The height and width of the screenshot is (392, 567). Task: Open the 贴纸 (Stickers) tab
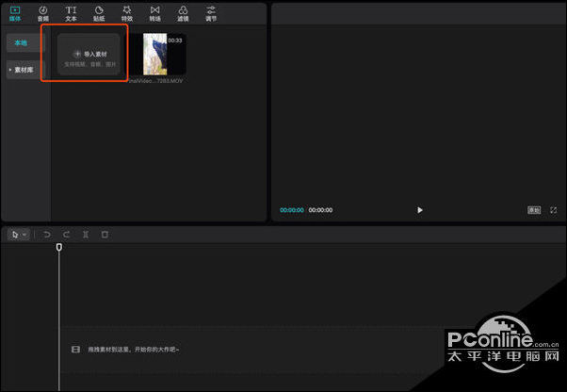point(99,14)
